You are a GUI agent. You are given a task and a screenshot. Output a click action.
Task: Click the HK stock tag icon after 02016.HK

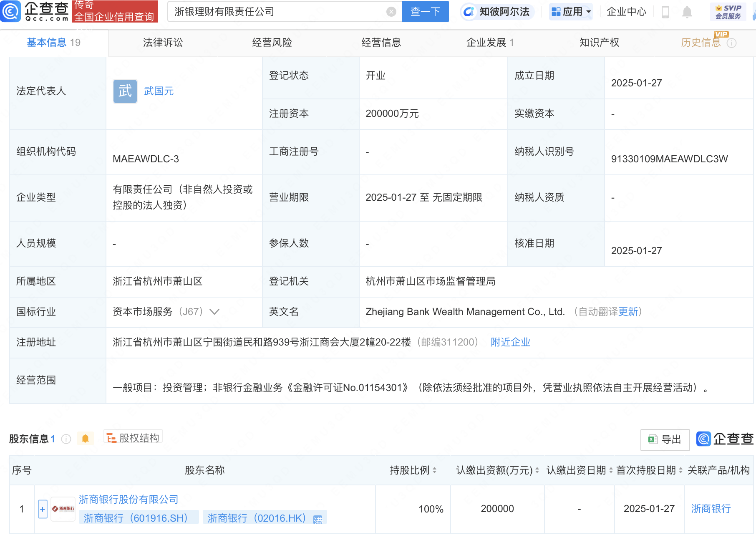tap(318, 519)
